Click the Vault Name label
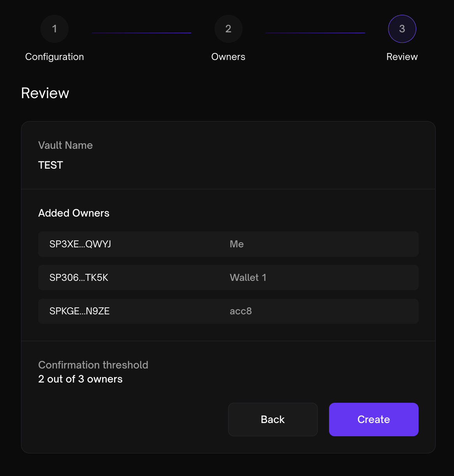The width and height of the screenshot is (454, 476). coord(65,145)
